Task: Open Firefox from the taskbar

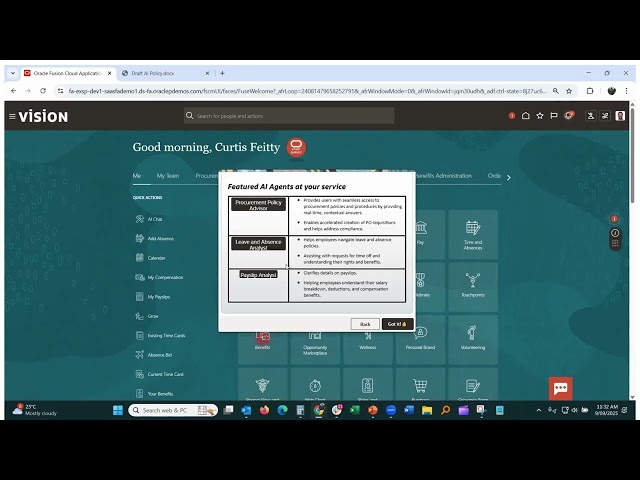Action: 264,410
